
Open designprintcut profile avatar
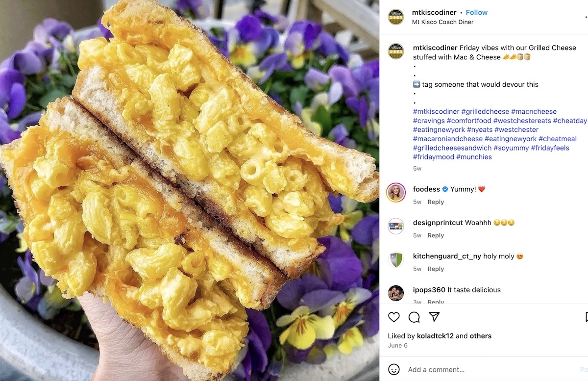[396, 226]
